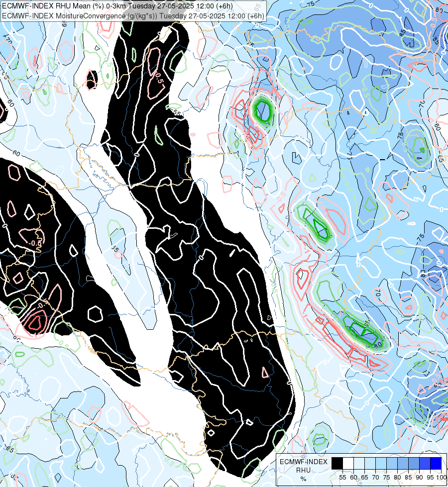
Task: Click the legend tick label 90
Action: pos(420,478)
